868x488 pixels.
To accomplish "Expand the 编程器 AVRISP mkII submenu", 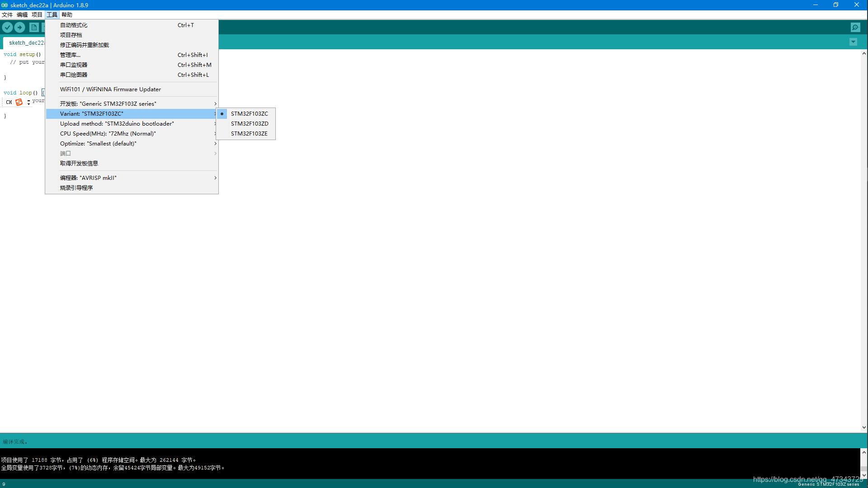I will tap(132, 178).
